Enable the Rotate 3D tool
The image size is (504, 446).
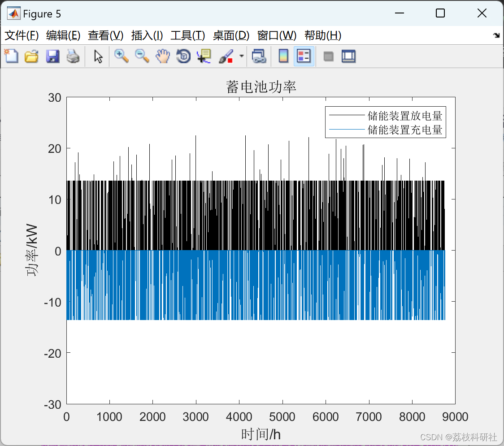tap(183, 56)
